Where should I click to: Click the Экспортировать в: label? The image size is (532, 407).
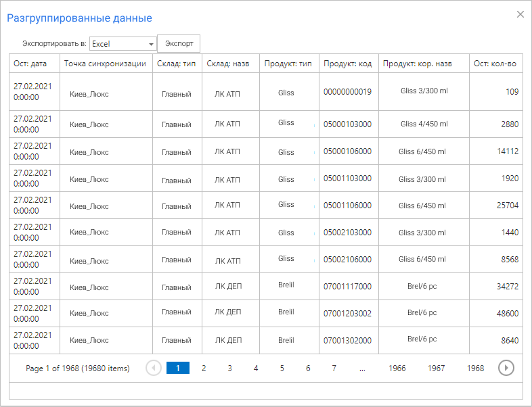click(54, 44)
